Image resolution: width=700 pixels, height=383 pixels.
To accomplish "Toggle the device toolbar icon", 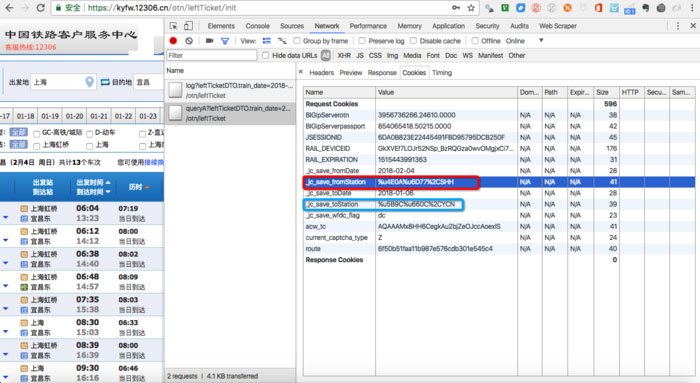I will (x=189, y=26).
